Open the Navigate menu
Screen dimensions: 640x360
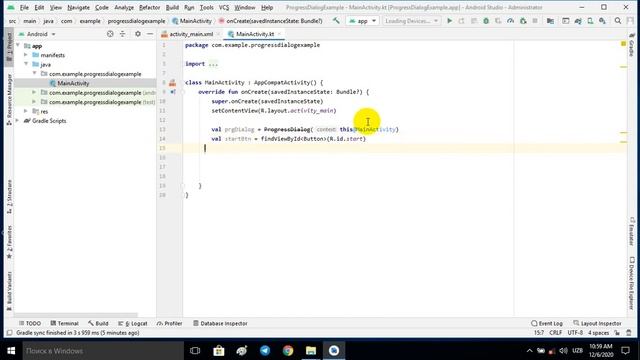click(78, 7)
